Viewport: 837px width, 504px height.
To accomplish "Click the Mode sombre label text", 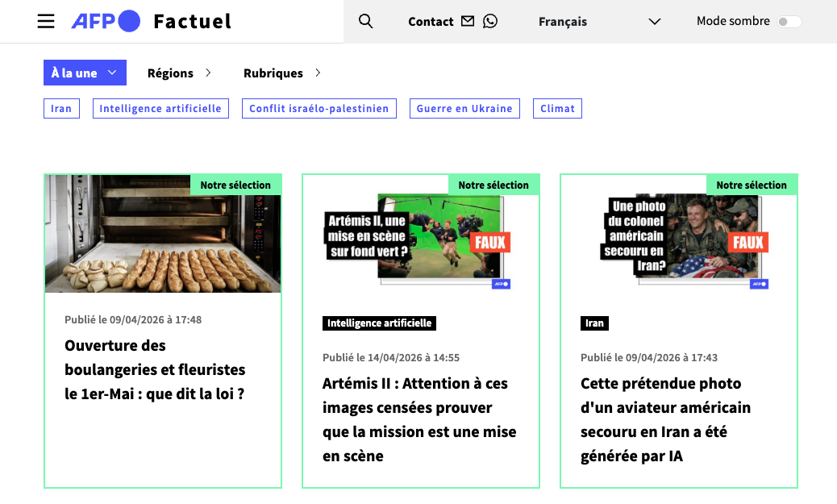I will pos(733,21).
